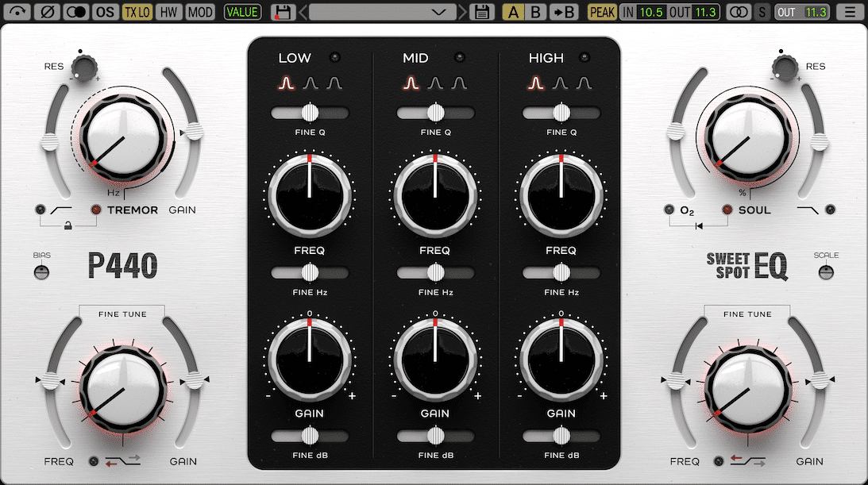Click the MID band FINE Q slider handle
Image resolution: width=868 pixels, height=485 pixels.
pos(435,113)
